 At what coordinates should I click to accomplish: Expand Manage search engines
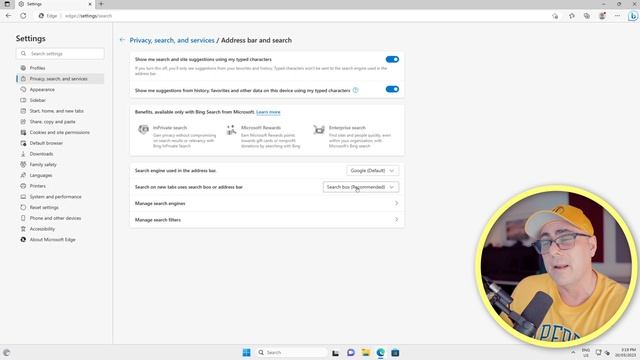coord(267,203)
